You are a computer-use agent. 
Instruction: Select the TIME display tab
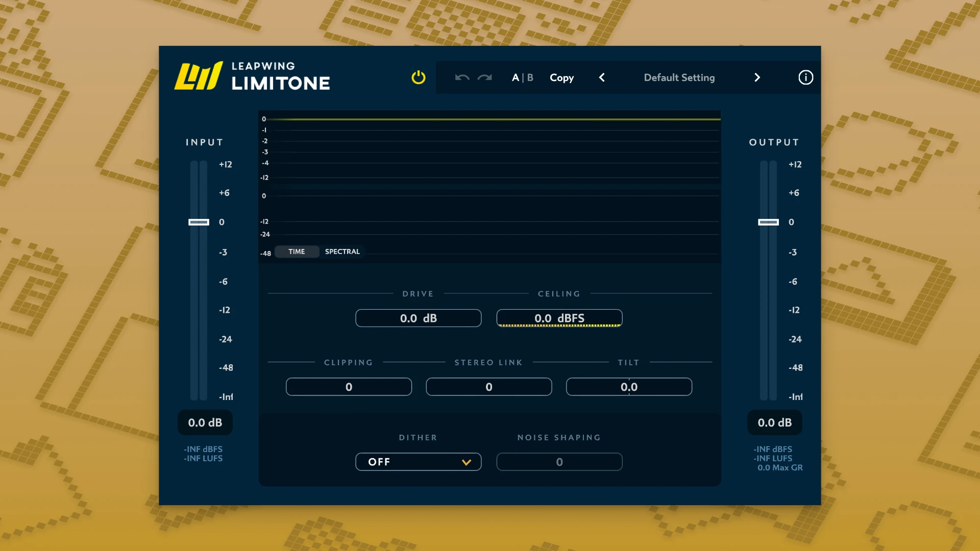[x=297, y=252]
